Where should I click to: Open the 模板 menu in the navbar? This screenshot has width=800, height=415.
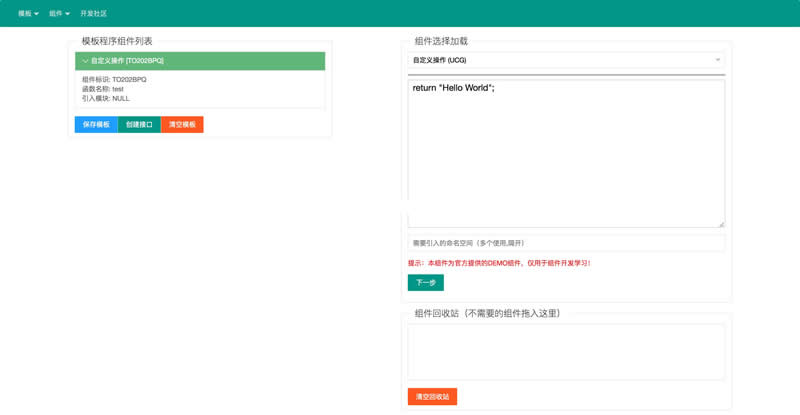point(28,14)
